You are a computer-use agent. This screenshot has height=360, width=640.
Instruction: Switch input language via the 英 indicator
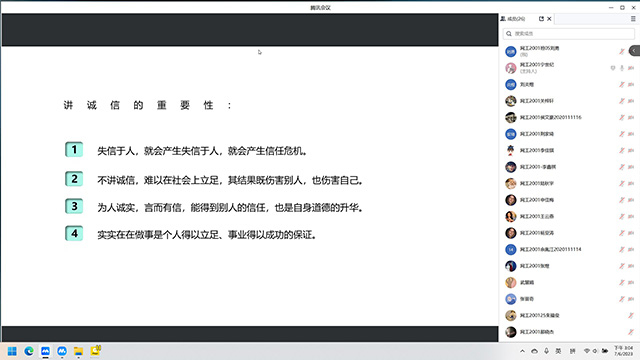pyautogui.click(x=558, y=351)
